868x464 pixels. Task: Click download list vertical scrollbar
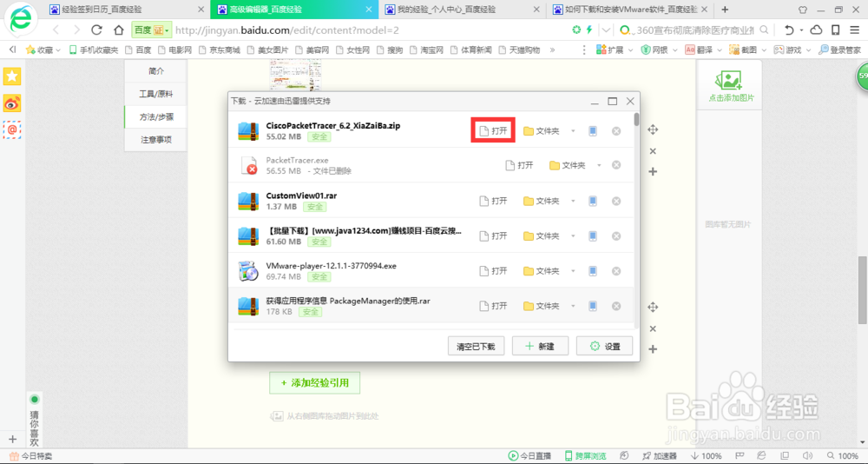(x=636, y=119)
